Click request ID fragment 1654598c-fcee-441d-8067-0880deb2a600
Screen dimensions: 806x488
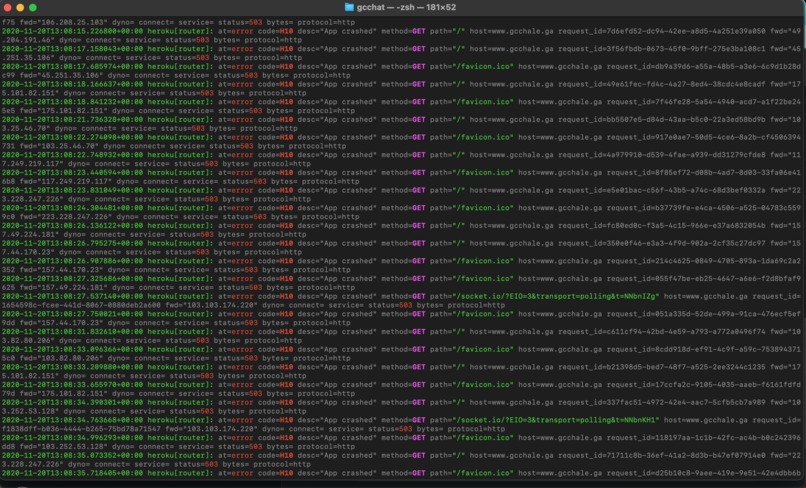(x=81, y=305)
